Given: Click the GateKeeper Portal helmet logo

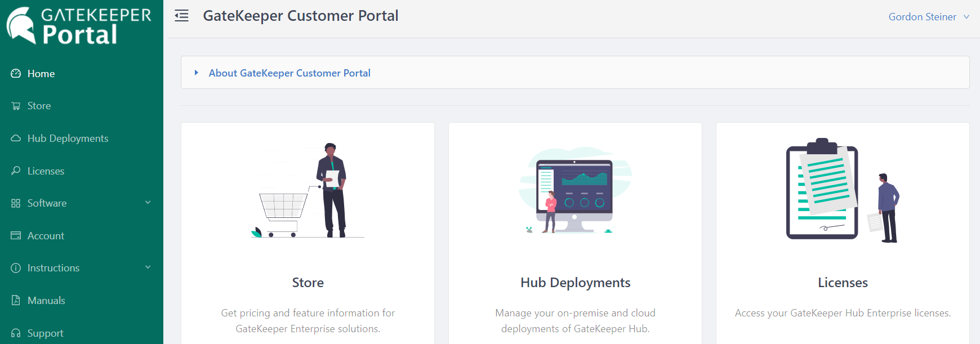Looking at the screenshot, I should [21, 25].
